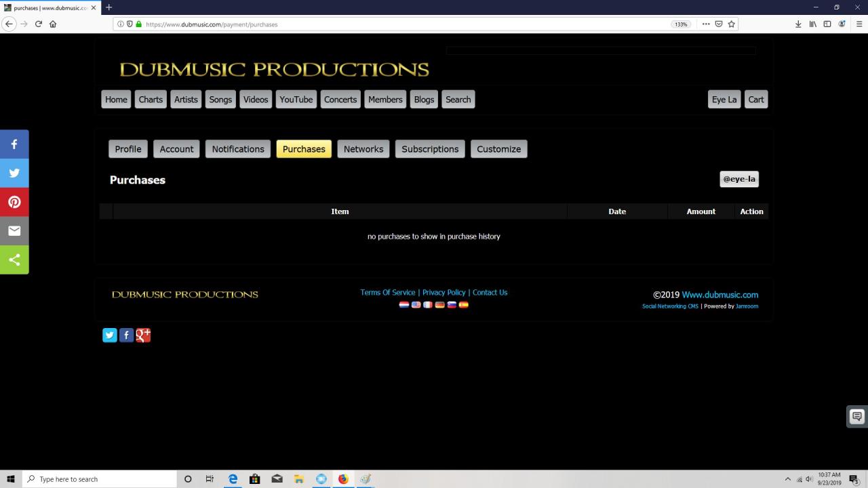Switch language using United States flag
868x488 pixels.
416,305
